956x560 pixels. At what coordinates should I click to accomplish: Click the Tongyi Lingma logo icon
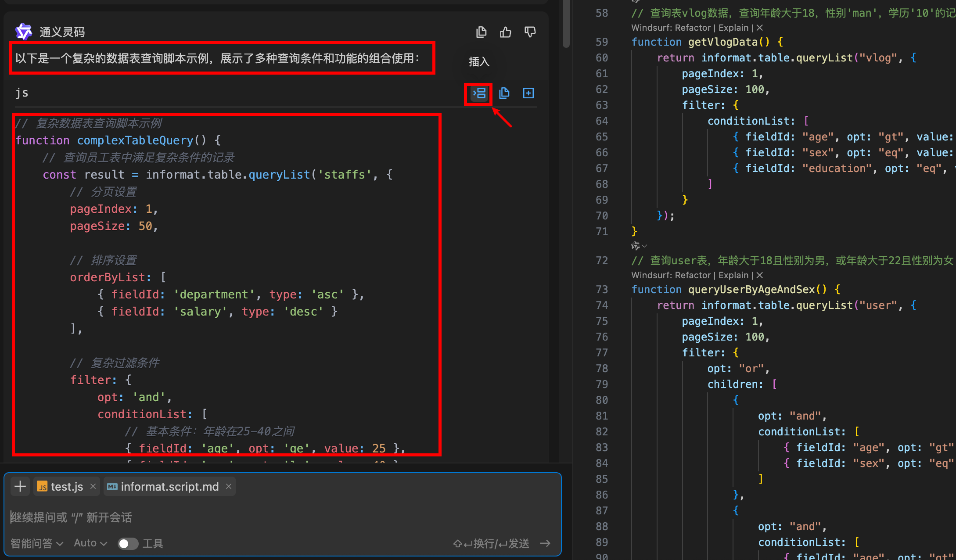[24, 32]
